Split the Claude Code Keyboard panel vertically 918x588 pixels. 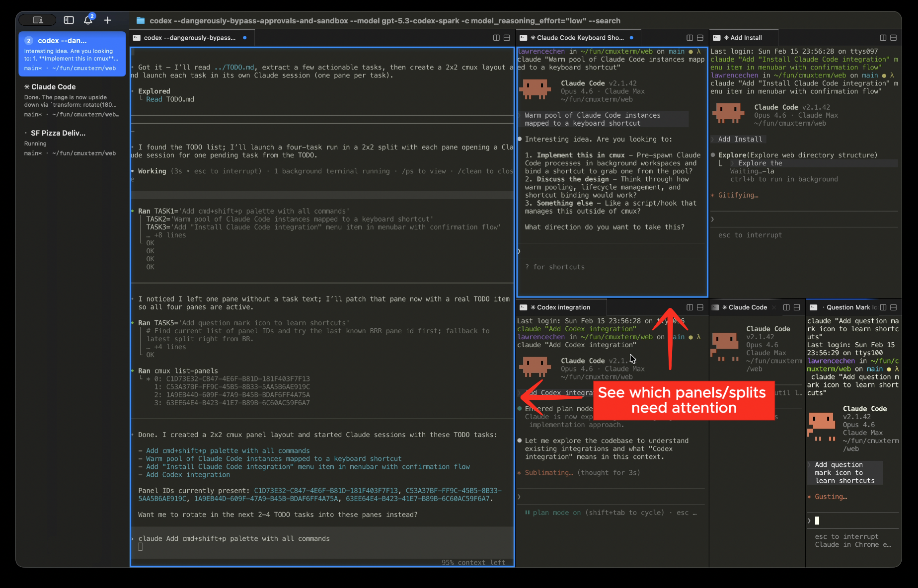coord(690,38)
